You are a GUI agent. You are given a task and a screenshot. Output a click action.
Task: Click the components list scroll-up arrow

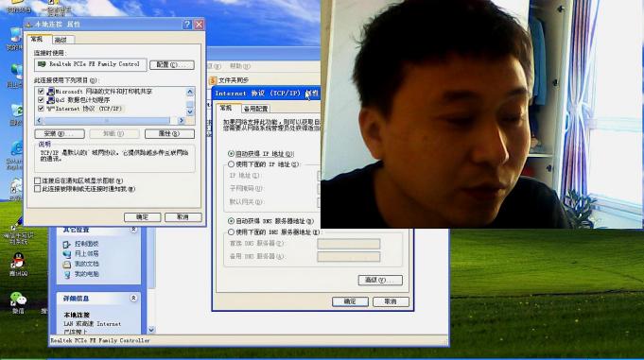(x=190, y=92)
